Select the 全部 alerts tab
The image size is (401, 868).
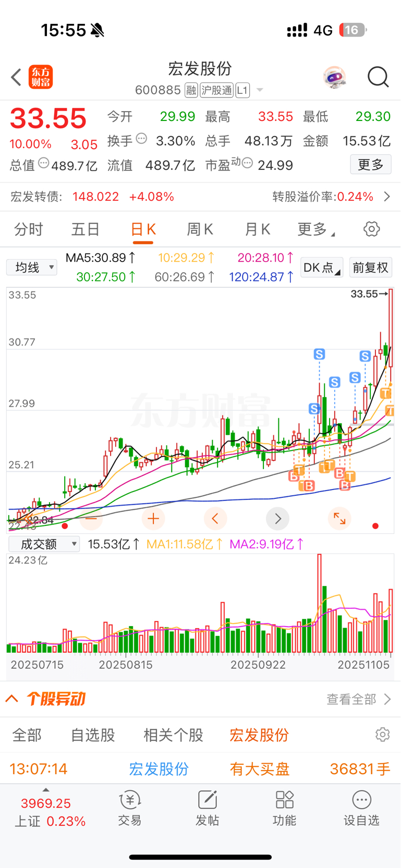[27, 735]
